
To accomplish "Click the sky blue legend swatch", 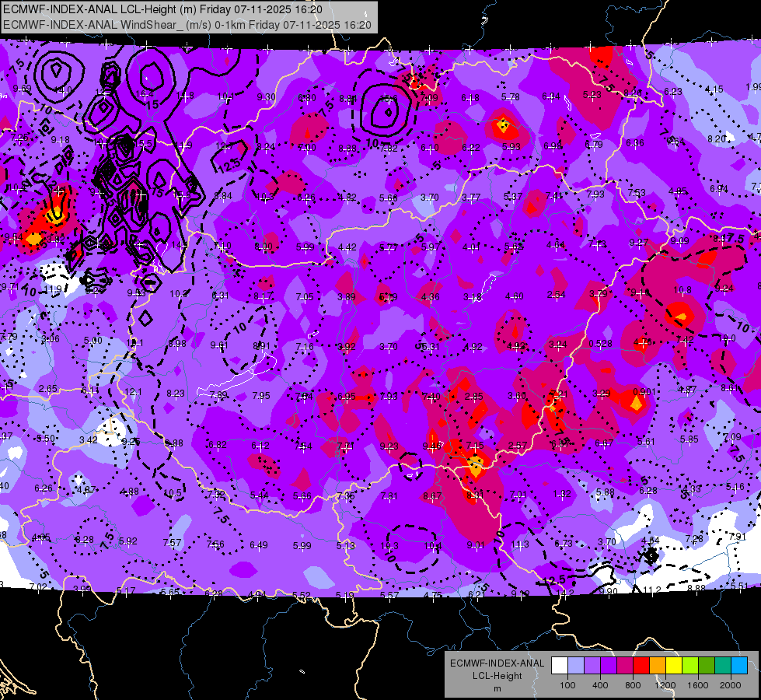I will pos(739,666).
